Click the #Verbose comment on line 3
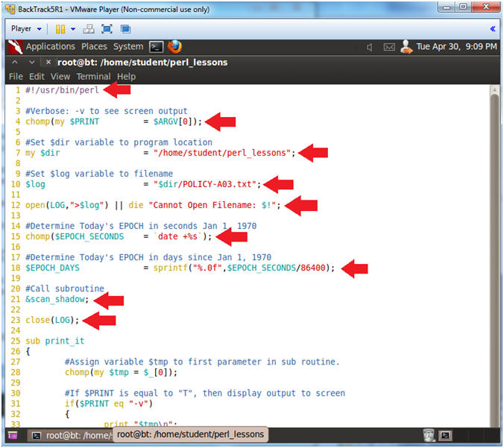The image size is (504, 448). (106, 111)
